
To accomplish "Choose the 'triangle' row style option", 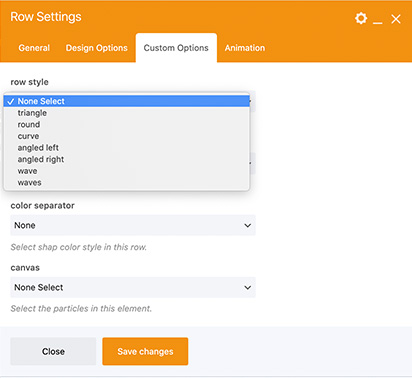I will (x=127, y=113).
